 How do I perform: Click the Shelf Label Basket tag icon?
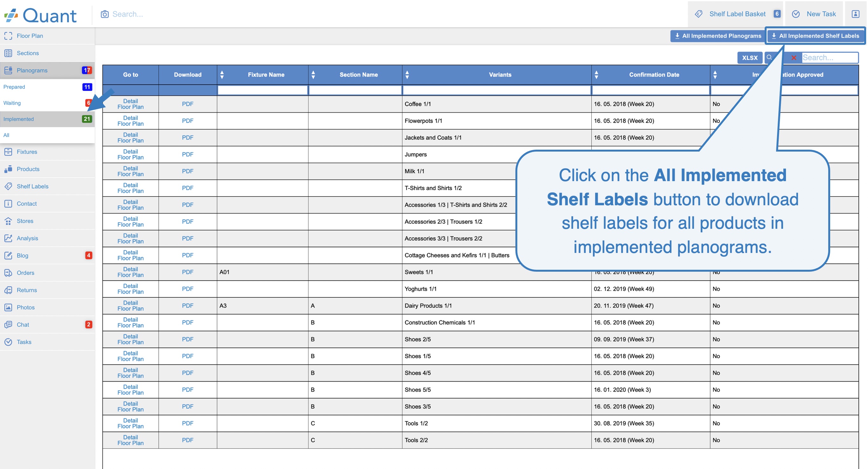click(699, 14)
